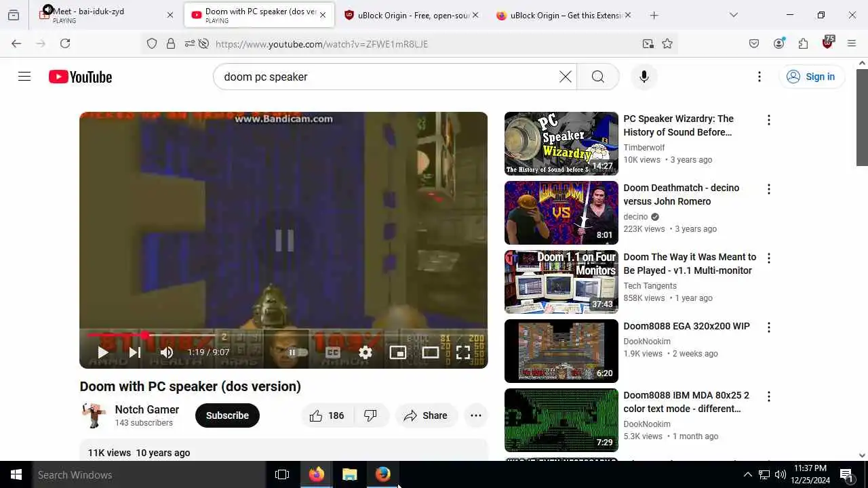
Task: Save page to Pocket
Action: tap(754, 43)
